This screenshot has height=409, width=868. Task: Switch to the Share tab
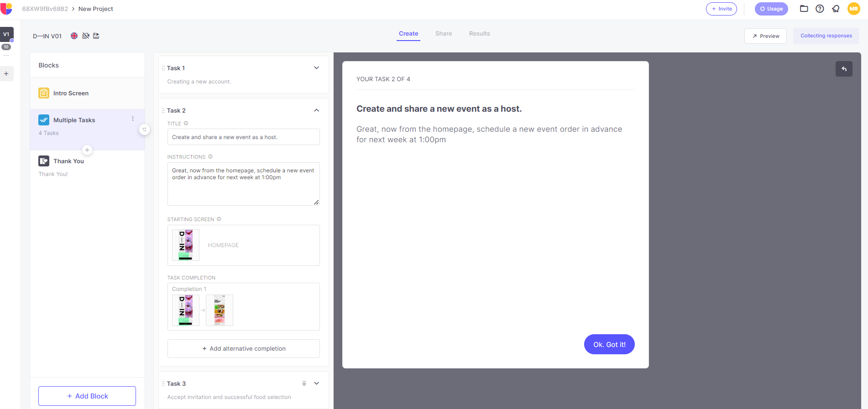443,34
